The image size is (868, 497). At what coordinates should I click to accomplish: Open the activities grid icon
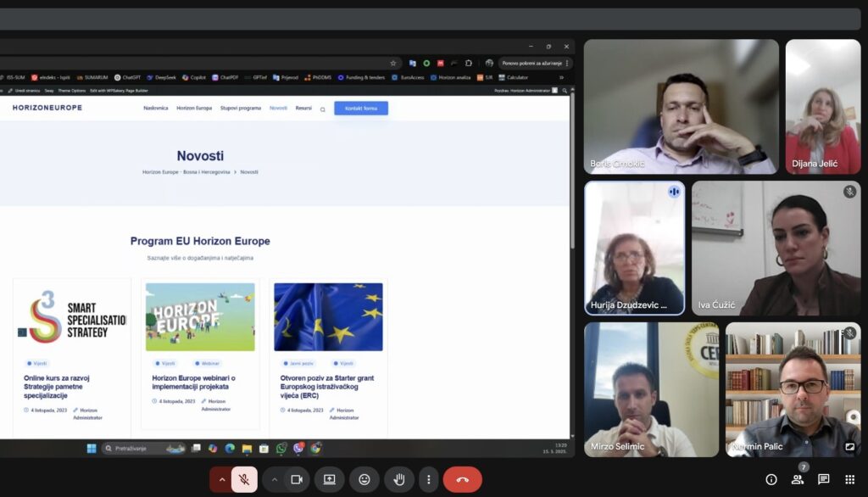(x=850, y=479)
